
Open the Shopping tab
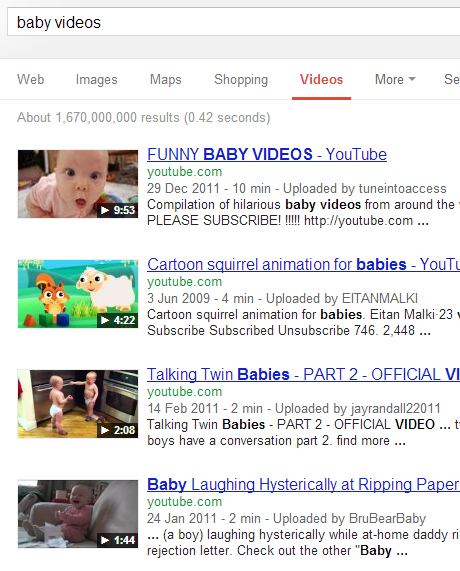(x=241, y=79)
